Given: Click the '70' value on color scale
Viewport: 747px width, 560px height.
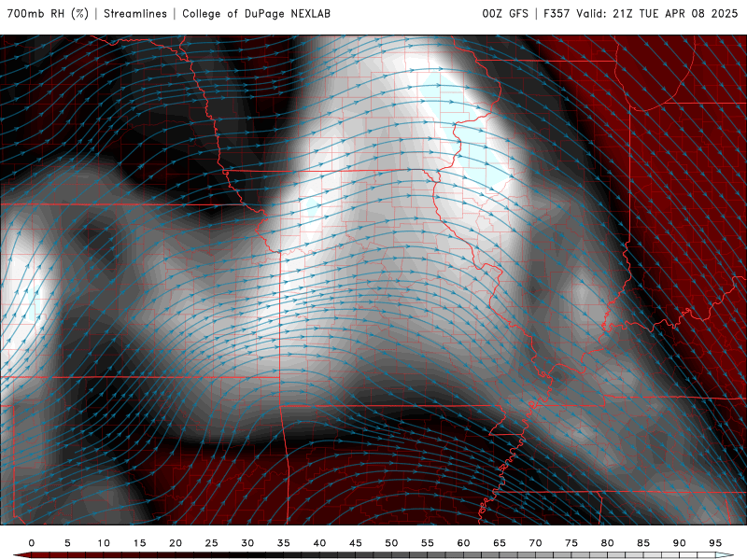Looking at the screenshot, I should (x=535, y=543).
